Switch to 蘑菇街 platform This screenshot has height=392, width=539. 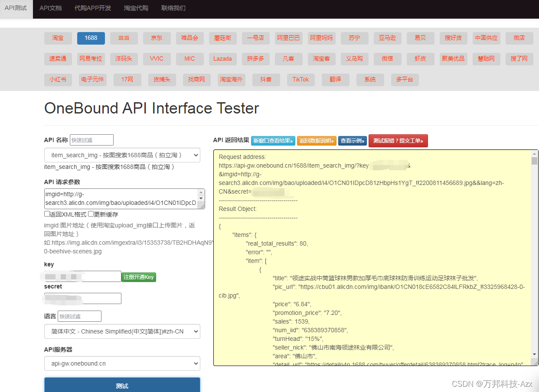click(x=223, y=38)
